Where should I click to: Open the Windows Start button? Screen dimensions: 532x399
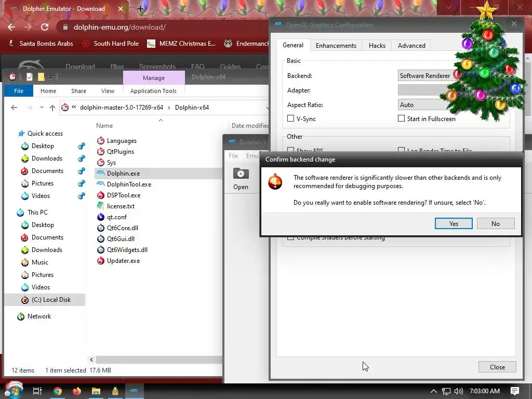click(x=13, y=391)
